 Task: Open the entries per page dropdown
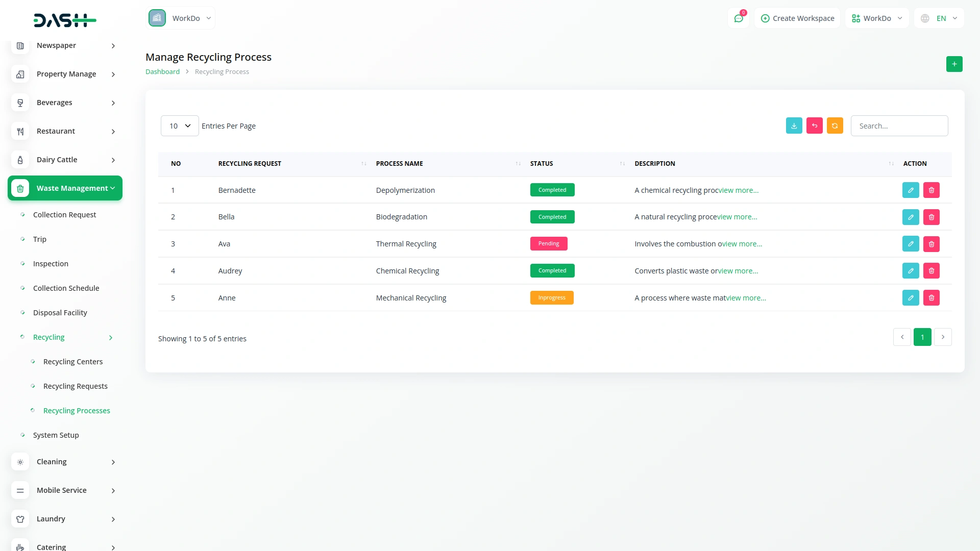(180, 126)
